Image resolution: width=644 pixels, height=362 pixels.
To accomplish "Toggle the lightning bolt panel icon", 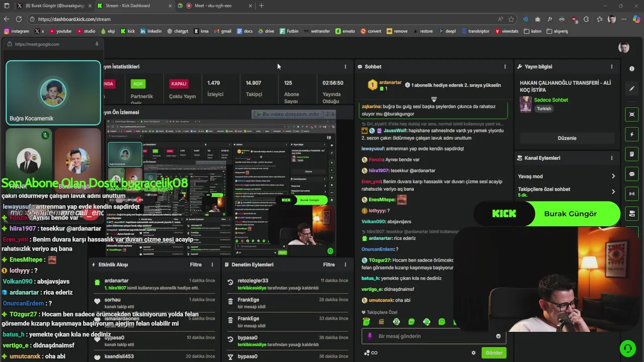I will click(632, 135).
